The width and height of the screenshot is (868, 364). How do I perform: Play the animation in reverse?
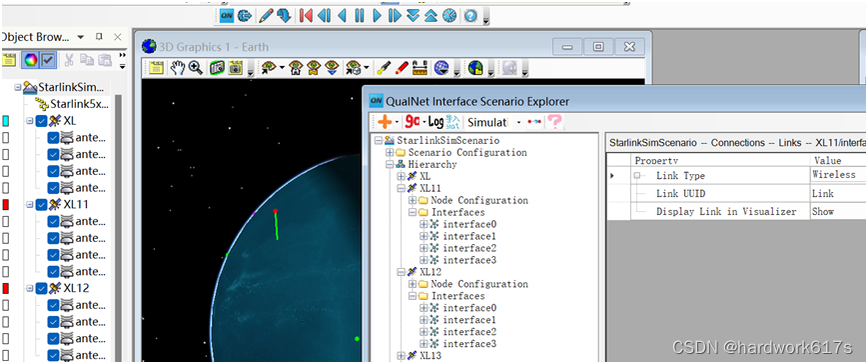pyautogui.click(x=343, y=16)
